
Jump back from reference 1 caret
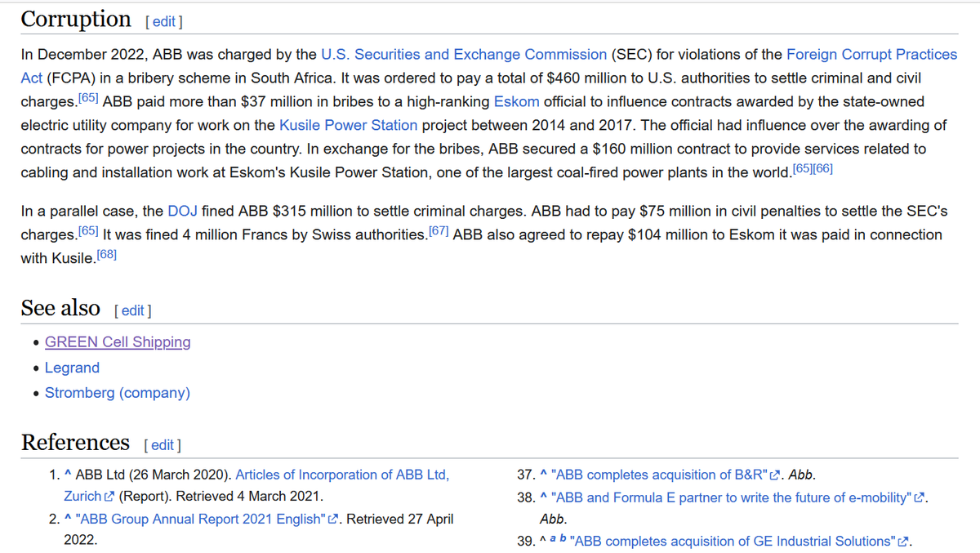(67, 475)
